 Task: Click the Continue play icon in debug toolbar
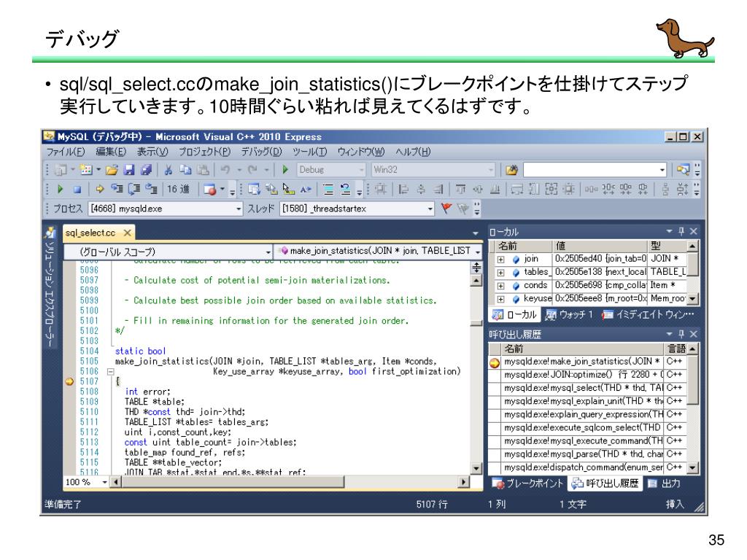(61, 189)
